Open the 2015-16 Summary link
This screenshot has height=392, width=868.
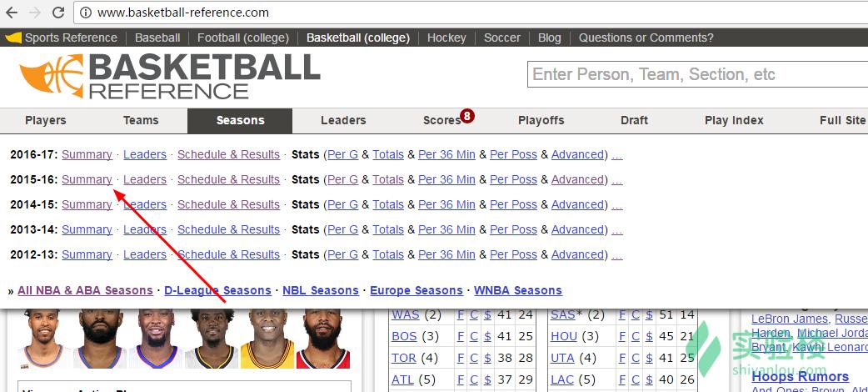tap(87, 179)
